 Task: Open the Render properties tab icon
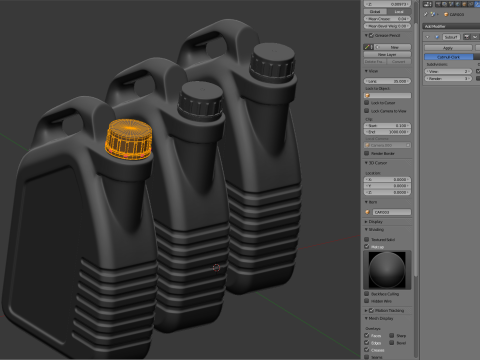[438, 4]
